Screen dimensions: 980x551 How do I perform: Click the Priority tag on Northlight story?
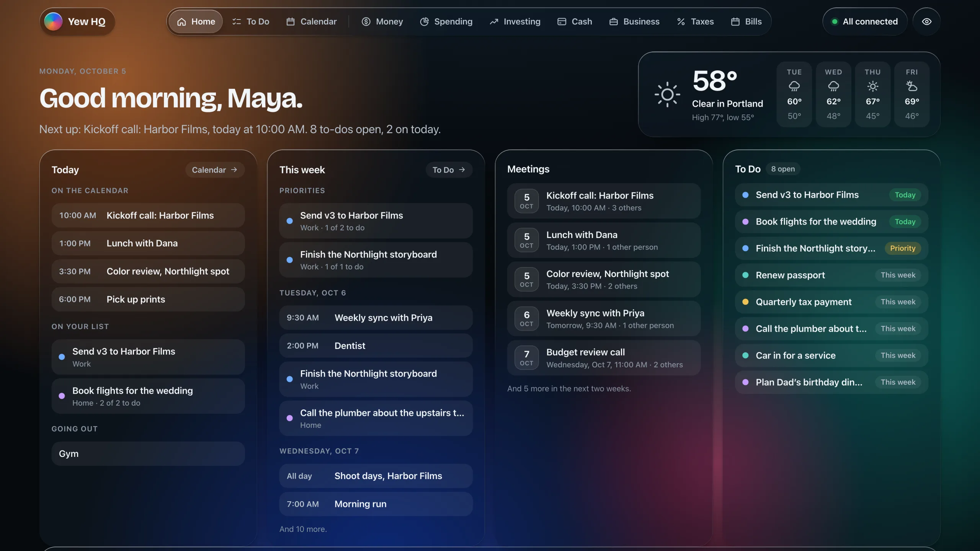coord(903,248)
